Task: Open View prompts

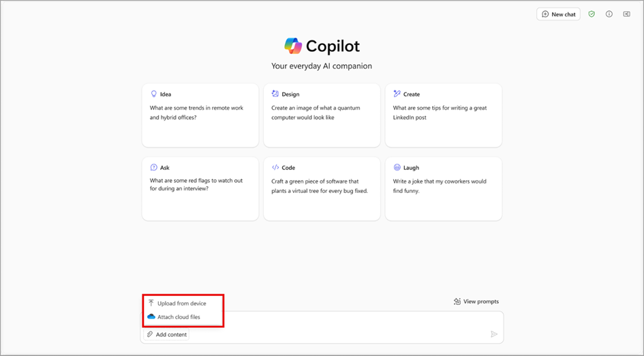Action: (x=476, y=301)
